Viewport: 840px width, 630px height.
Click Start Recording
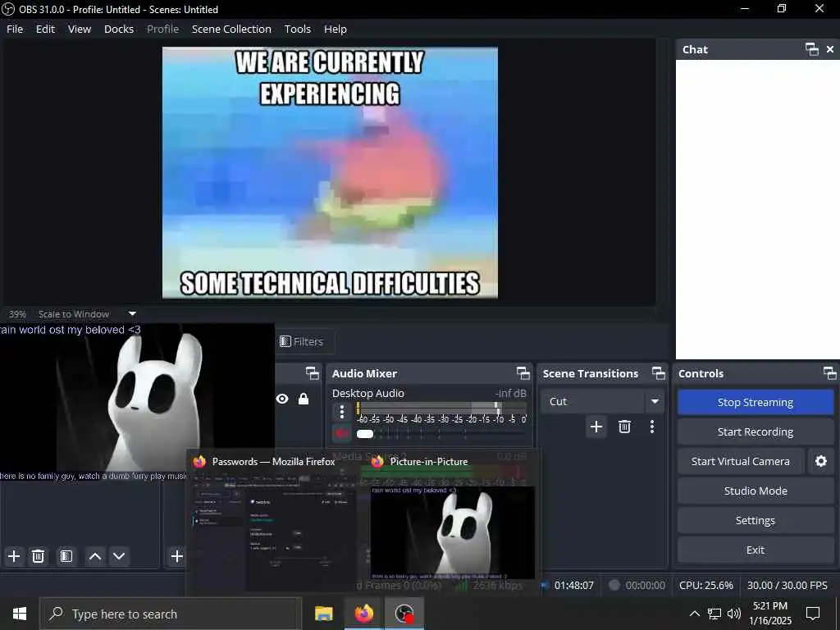click(x=756, y=431)
